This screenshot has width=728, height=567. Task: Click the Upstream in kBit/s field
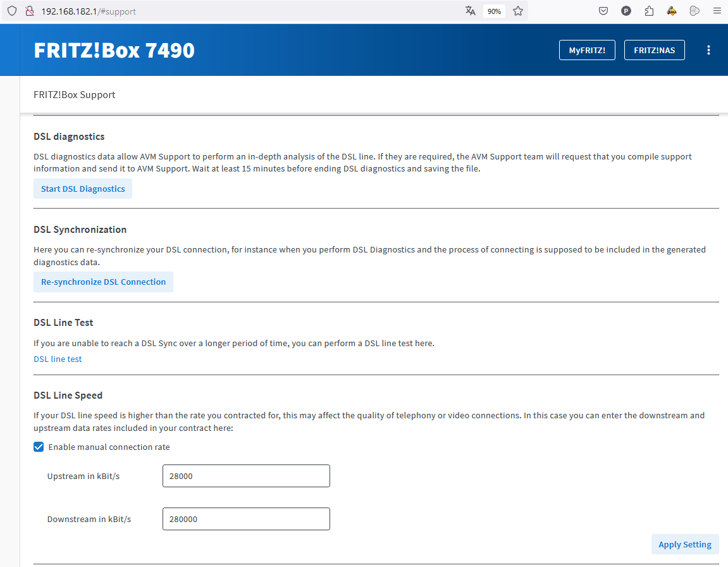click(x=246, y=476)
